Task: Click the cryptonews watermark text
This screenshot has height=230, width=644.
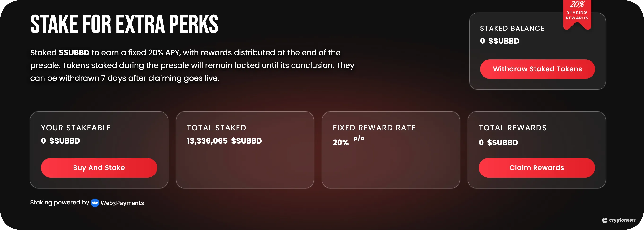Action: click(x=622, y=220)
